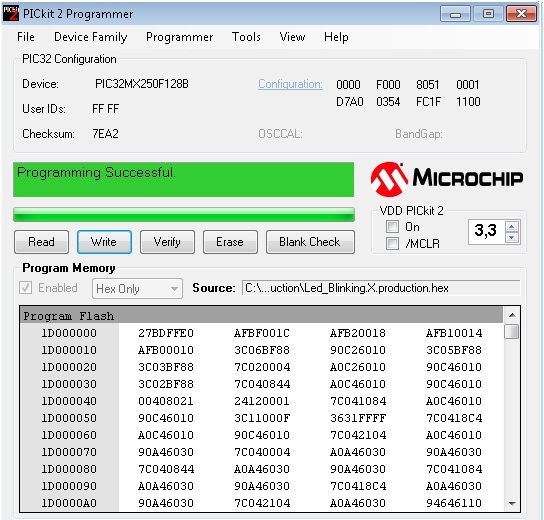Open the Tools menu

[x=246, y=36]
